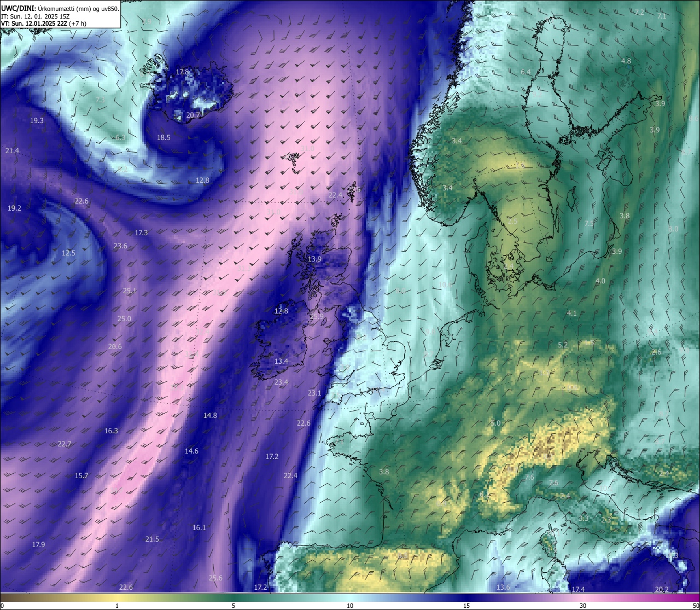
Task: Click the 25.1 map value
Action: point(130,291)
